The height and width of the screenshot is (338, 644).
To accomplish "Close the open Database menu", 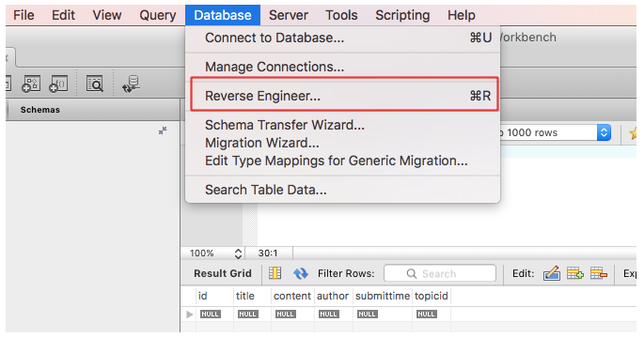I will pos(223,15).
